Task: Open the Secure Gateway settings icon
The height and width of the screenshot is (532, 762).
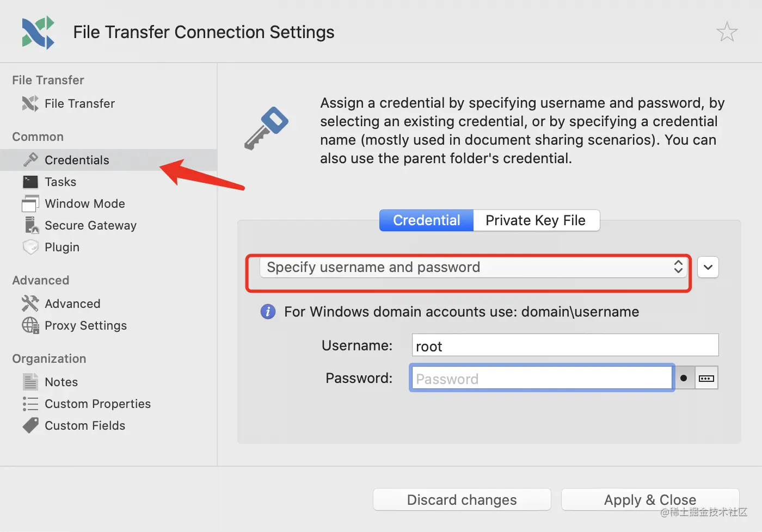Action: 31,225
